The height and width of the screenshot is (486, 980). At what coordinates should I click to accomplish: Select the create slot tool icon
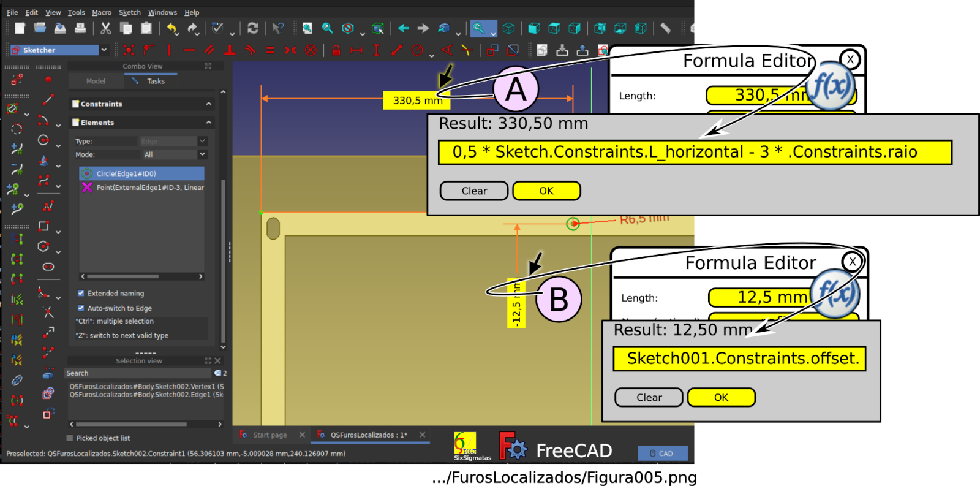point(48,267)
